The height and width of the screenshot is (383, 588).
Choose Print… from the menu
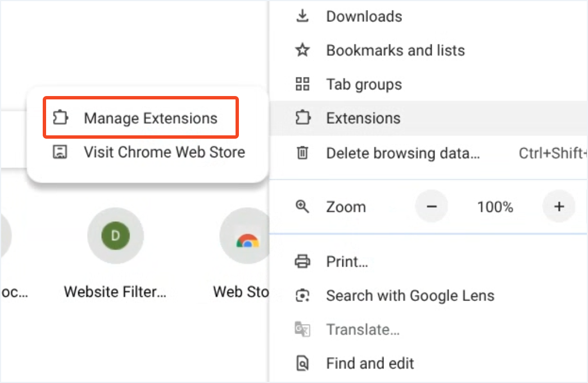coord(428,262)
